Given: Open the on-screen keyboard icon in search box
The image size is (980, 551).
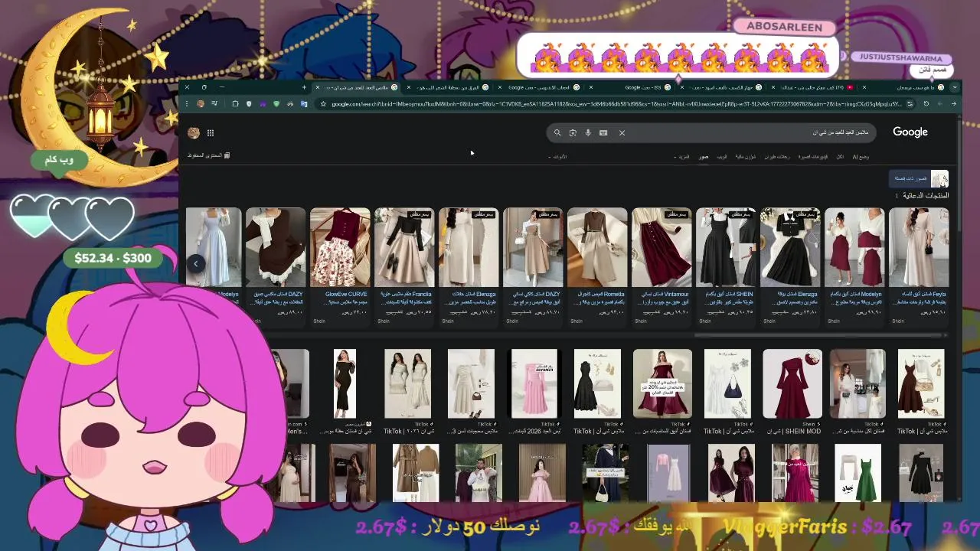Looking at the screenshot, I should [x=603, y=132].
